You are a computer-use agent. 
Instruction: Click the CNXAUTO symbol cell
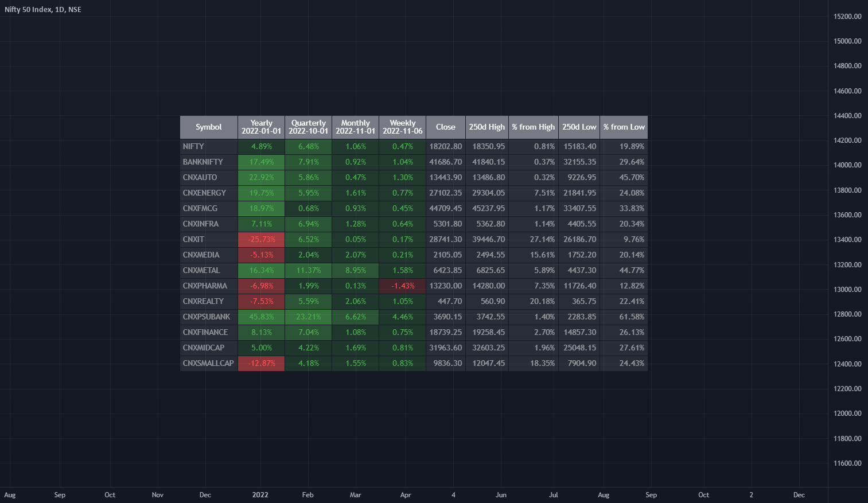pyautogui.click(x=209, y=178)
